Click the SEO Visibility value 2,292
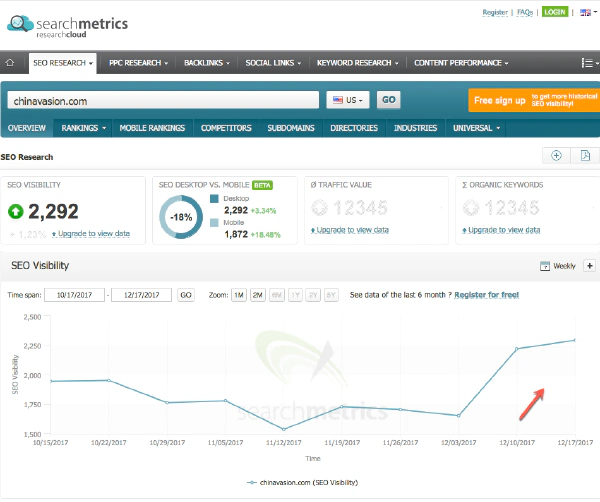The height and width of the screenshot is (502, 600). click(x=54, y=211)
